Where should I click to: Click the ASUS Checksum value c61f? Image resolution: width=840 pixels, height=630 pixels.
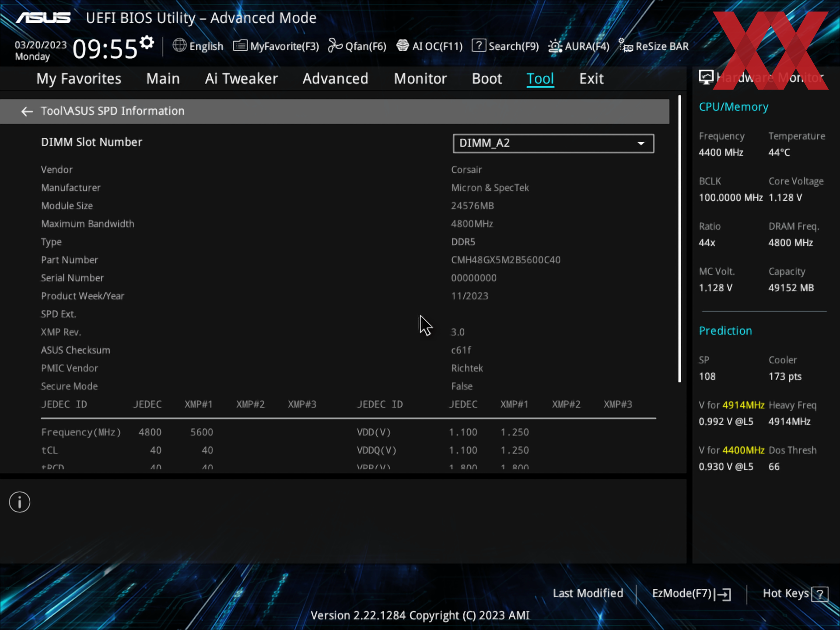tap(461, 350)
